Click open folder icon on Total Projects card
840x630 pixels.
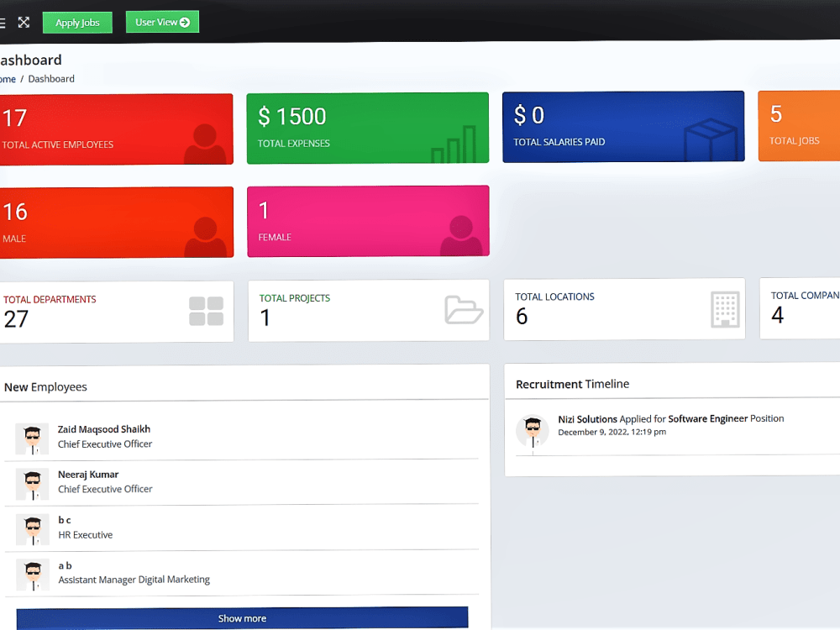464,310
